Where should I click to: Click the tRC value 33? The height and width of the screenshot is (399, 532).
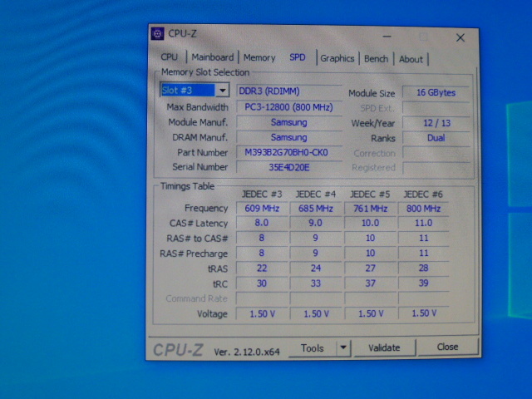[x=316, y=283]
